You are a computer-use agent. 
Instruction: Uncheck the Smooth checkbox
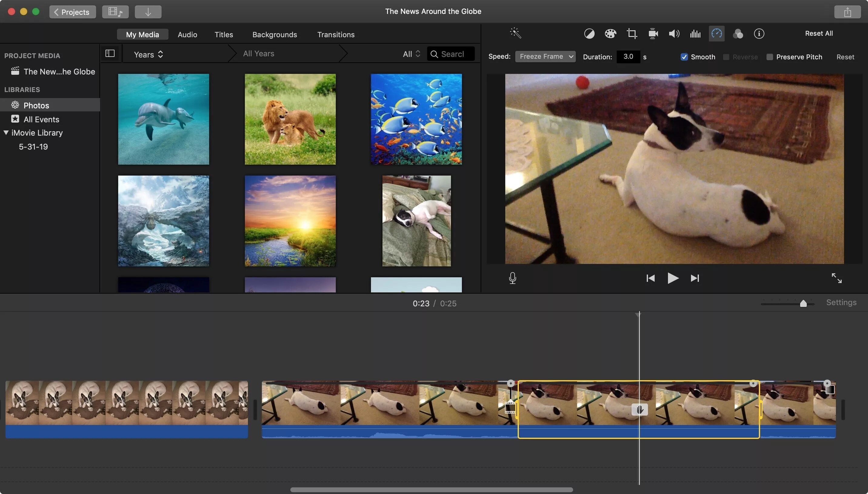click(x=684, y=57)
